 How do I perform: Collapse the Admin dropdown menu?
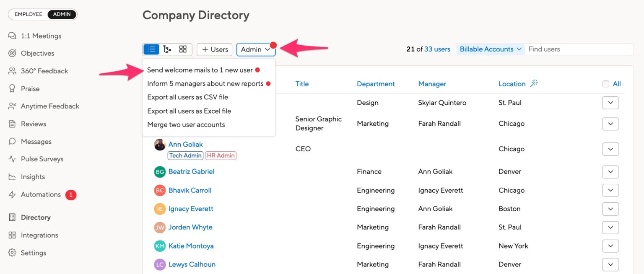click(x=256, y=49)
